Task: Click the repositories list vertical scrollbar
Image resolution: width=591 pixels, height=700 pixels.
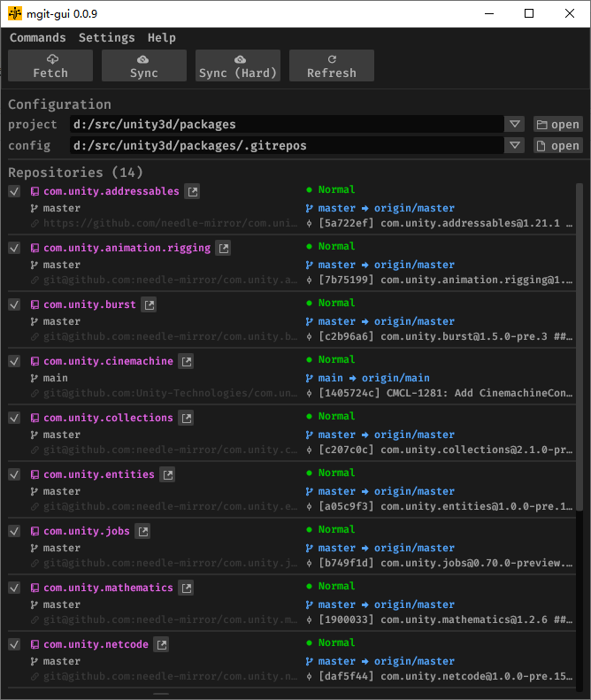Action: tap(579, 347)
